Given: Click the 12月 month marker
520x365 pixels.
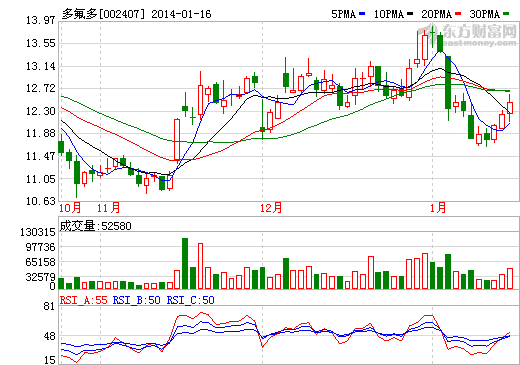Looking at the screenshot, I should tap(271, 208).
